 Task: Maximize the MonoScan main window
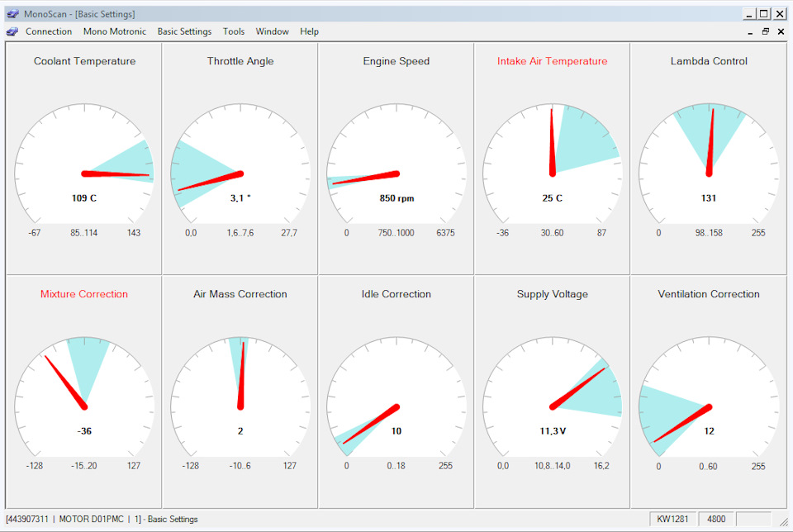coord(765,14)
